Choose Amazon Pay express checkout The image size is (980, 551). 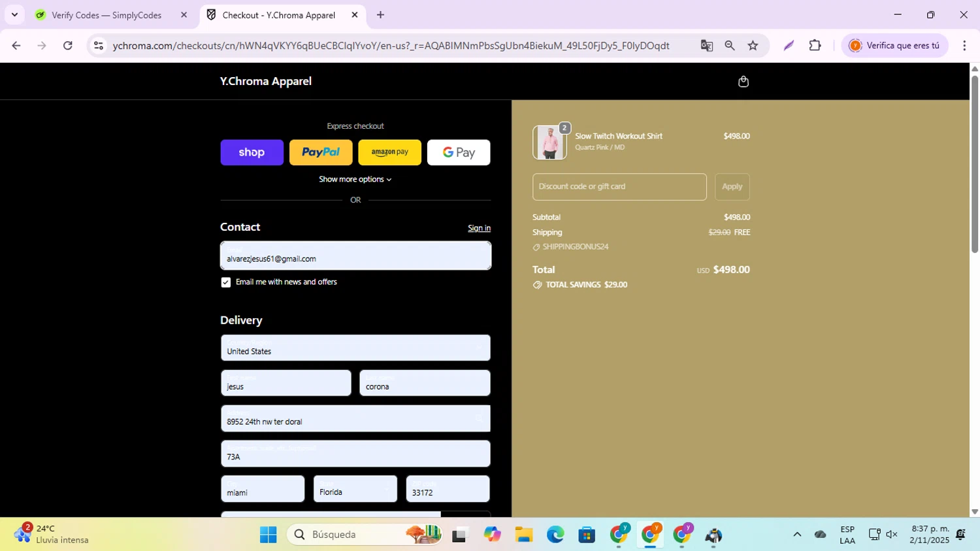pyautogui.click(x=389, y=152)
